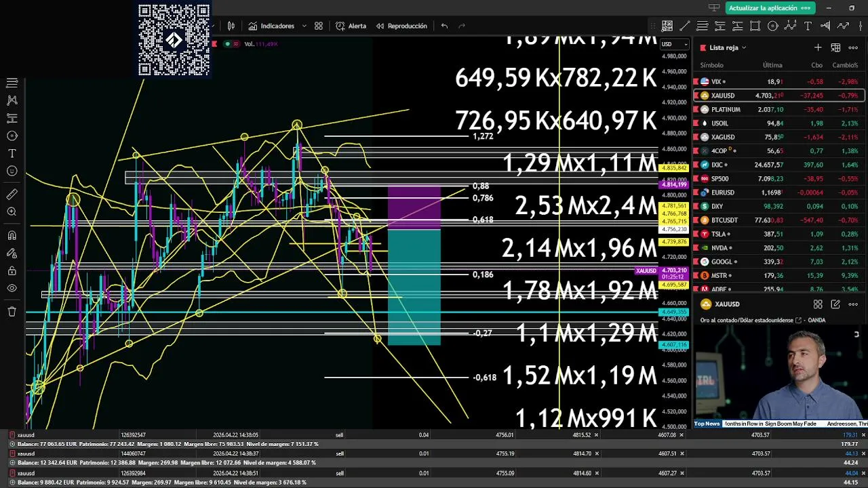Open dropdown left of candle style icon
This screenshot has width=868, height=488.
pyautogui.click(x=214, y=26)
